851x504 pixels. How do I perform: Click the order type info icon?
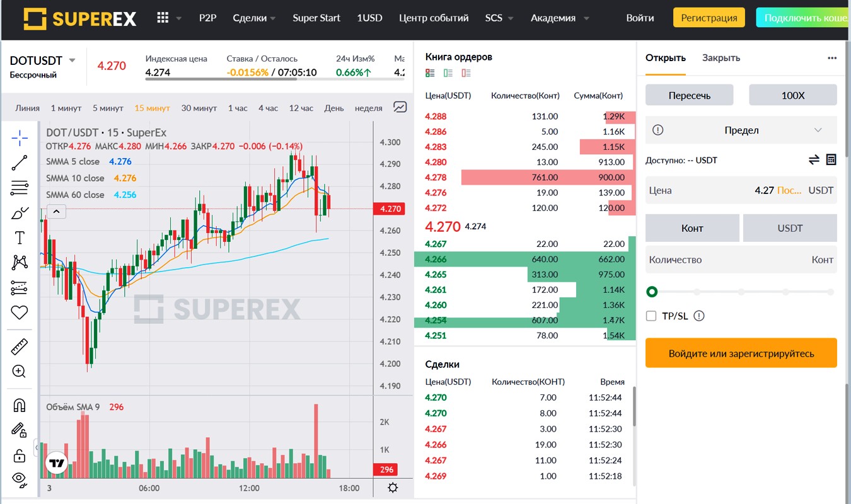click(x=658, y=130)
